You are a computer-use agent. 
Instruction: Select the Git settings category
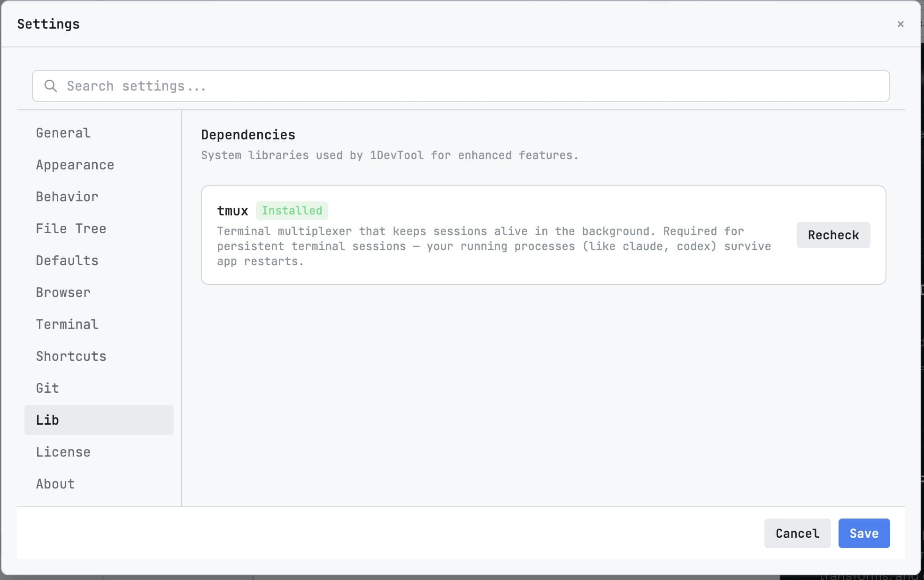[x=47, y=388]
